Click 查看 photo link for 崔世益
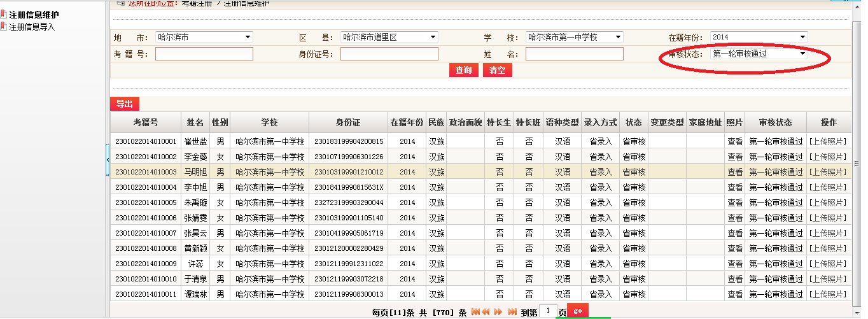 [x=735, y=141]
